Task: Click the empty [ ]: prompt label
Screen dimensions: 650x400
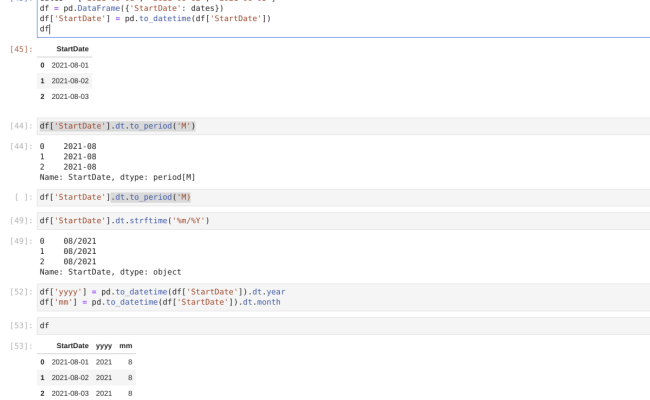Action: pyautogui.click(x=23, y=197)
